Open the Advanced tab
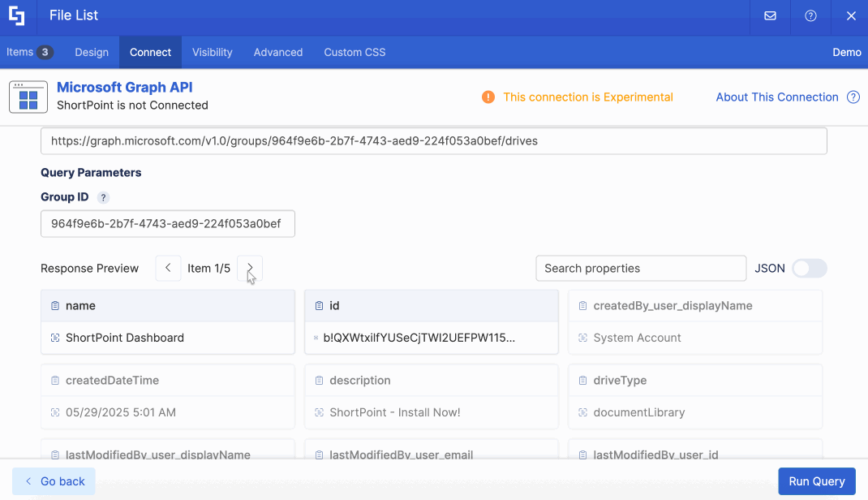Viewport: 868px width, 500px height. click(278, 52)
